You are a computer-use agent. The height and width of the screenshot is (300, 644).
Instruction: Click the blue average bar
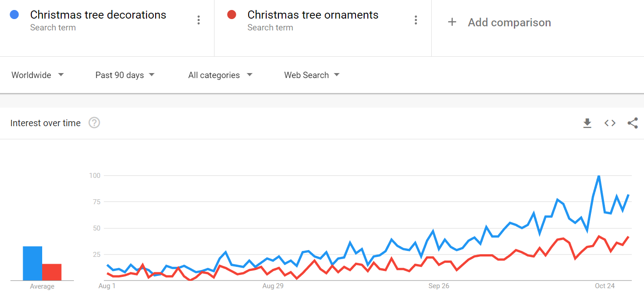pyautogui.click(x=33, y=263)
